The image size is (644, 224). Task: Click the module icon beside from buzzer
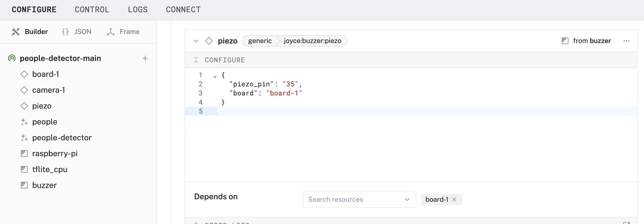pyautogui.click(x=565, y=41)
